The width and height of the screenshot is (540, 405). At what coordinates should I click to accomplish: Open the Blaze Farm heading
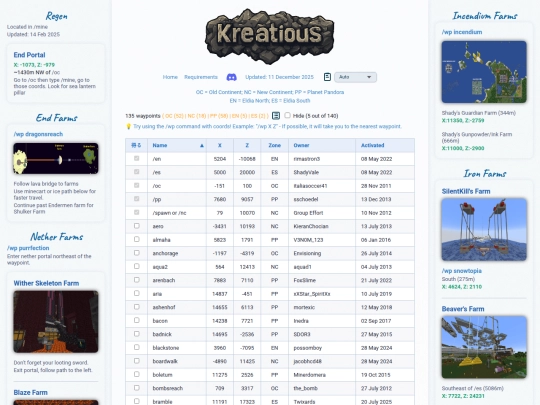coord(30,393)
